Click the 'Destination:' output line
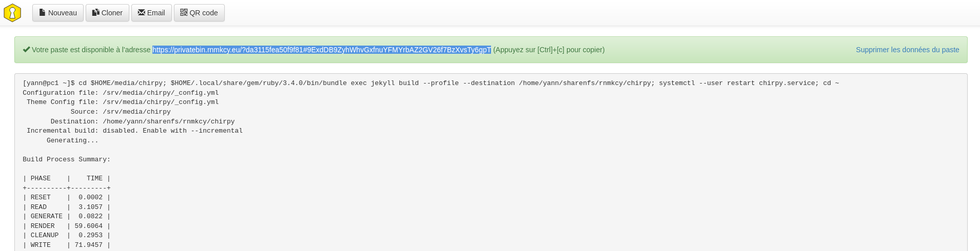This screenshot has height=251, width=980. (x=142, y=121)
